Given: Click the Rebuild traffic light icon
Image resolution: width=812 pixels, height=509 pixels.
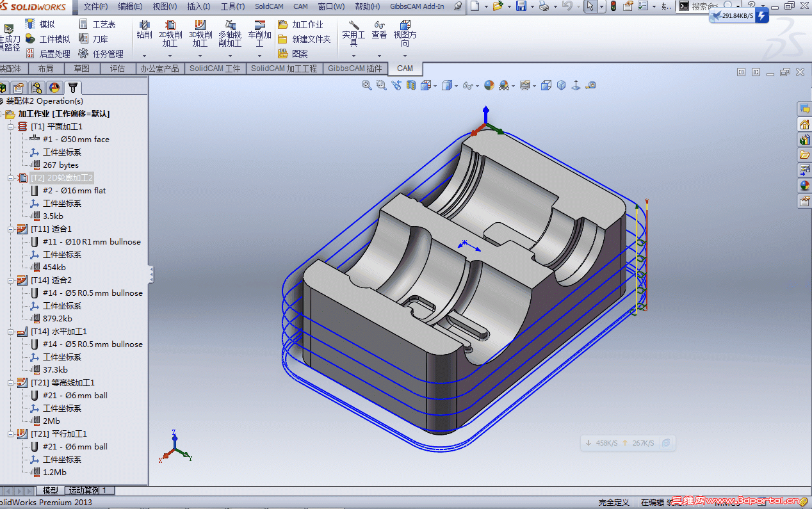Looking at the screenshot, I should coord(613,6).
